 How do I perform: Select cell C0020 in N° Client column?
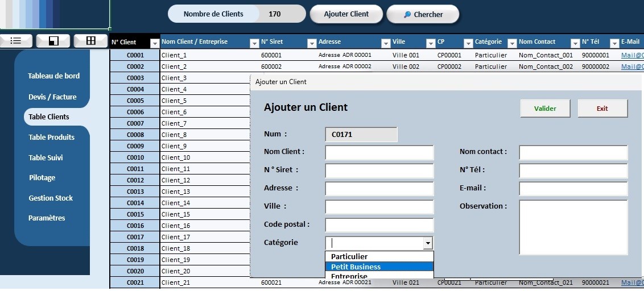pos(135,271)
